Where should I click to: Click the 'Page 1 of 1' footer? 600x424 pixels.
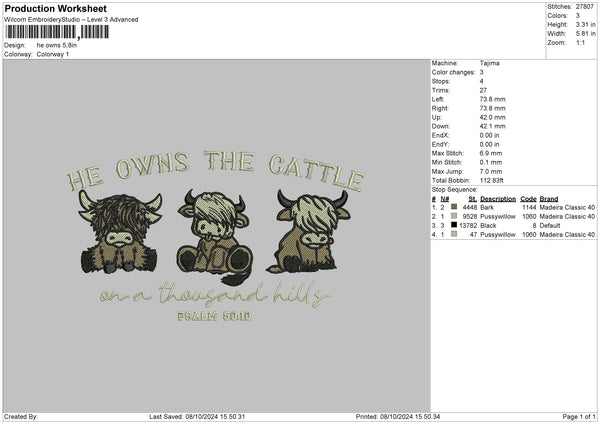[x=579, y=416]
